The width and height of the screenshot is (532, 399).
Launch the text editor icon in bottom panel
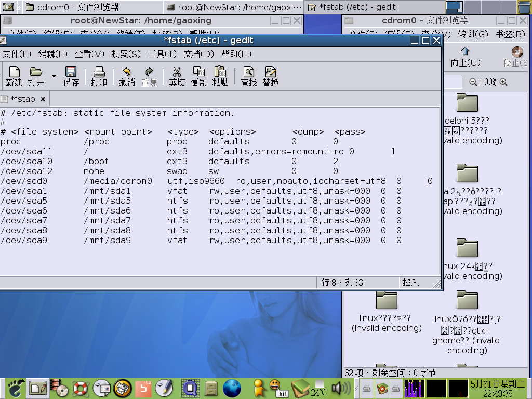pyautogui.click(x=37, y=388)
